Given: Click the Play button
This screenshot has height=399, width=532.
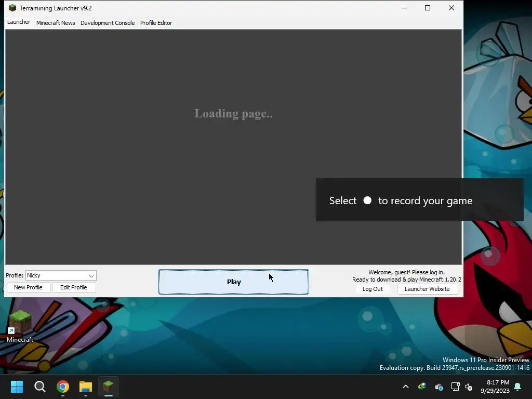Looking at the screenshot, I should point(234,282).
